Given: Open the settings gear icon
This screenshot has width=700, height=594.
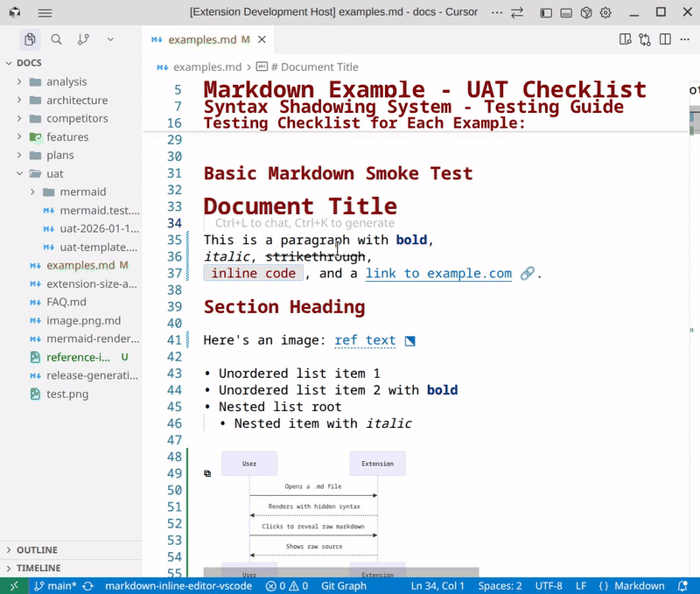Looking at the screenshot, I should click(x=605, y=13).
